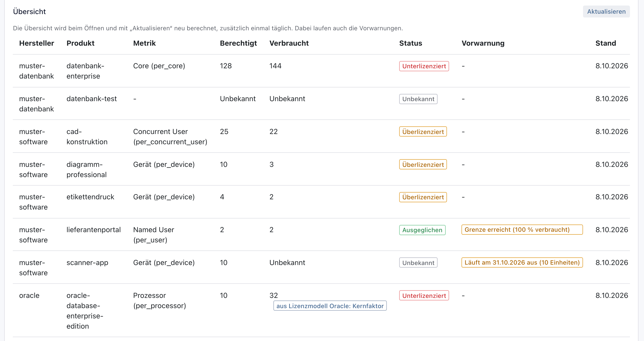Image resolution: width=644 pixels, height=341 pixels.
Task: Click Unterlizenziert badge for datenbank-enterprise
Action: coord(424,66)
